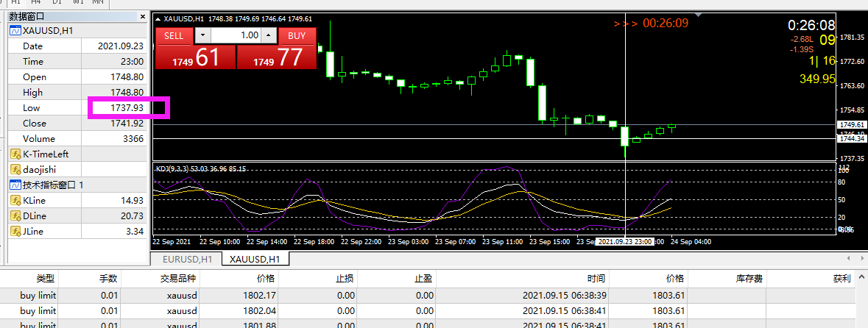This screenshot has height=328, width=868.
Task: Click the 技术指标窗口 1 chart icon
Action: point(14,185)
